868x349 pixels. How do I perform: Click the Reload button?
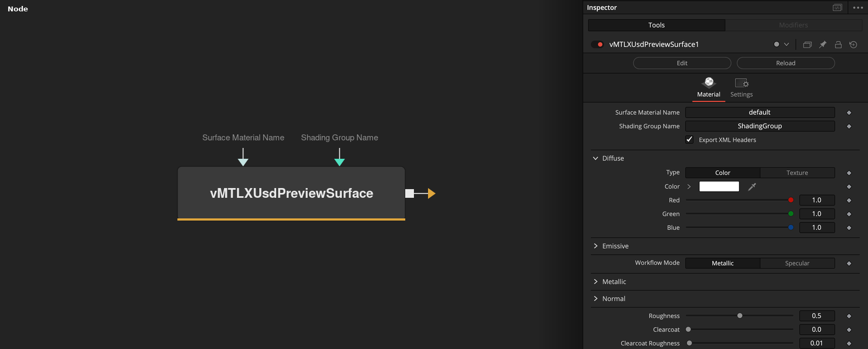(786, 63)
